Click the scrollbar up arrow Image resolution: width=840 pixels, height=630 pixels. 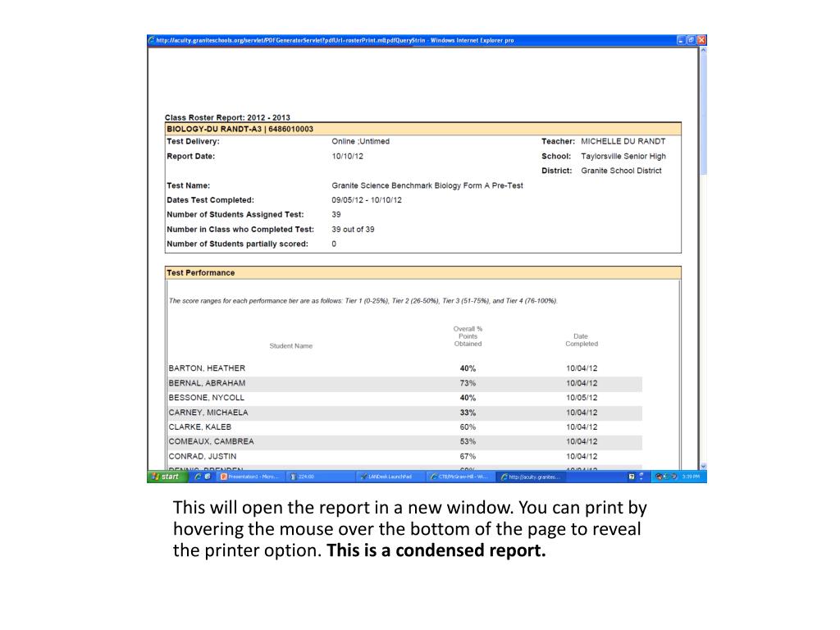click(x=703, y=50)
